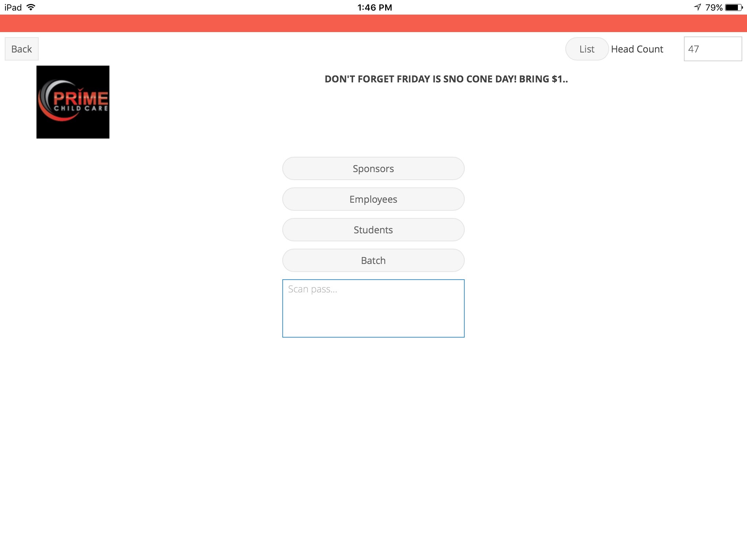Select the Students category button

(373, 229)
